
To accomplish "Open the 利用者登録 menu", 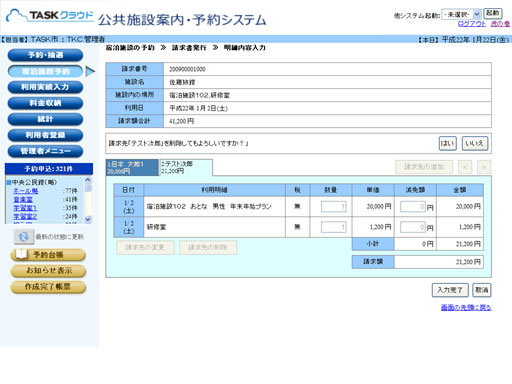I will (45, 135).
